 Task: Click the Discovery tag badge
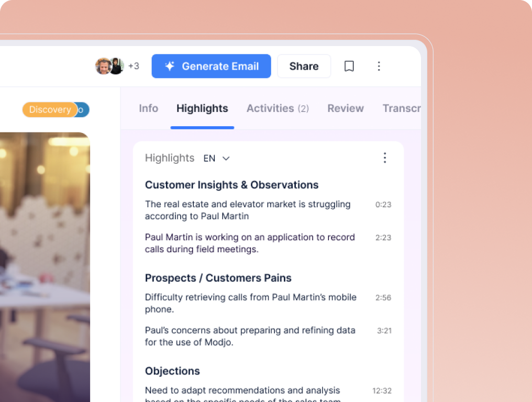(50, 109)
